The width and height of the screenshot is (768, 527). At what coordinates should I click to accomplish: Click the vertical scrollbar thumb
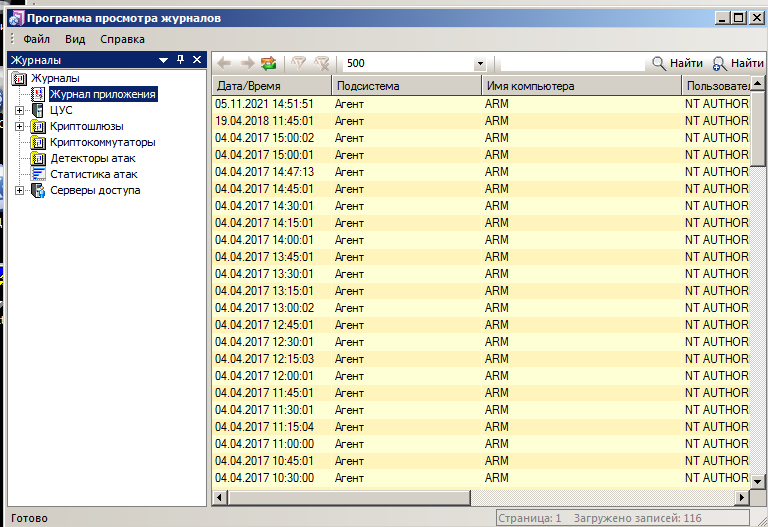[757, 128]
